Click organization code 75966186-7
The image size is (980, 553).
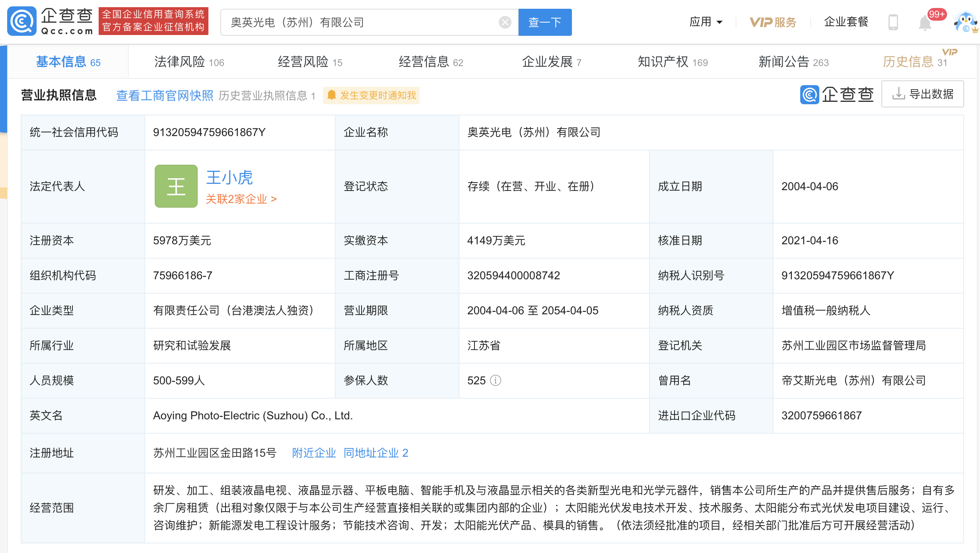point(183,276)
